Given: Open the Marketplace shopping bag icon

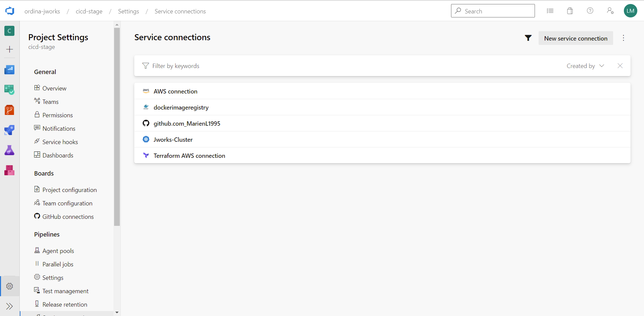Looking at the screenshot, I should (570, 11).
